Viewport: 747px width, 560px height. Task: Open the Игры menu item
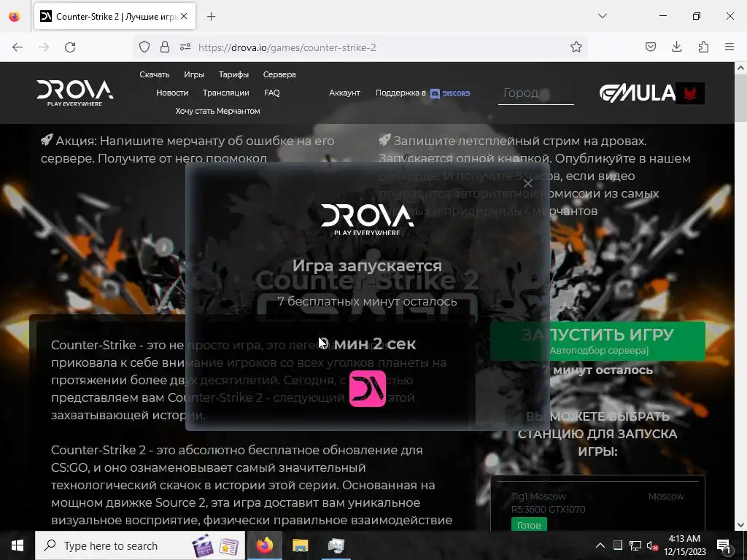[x=194, y=74]
